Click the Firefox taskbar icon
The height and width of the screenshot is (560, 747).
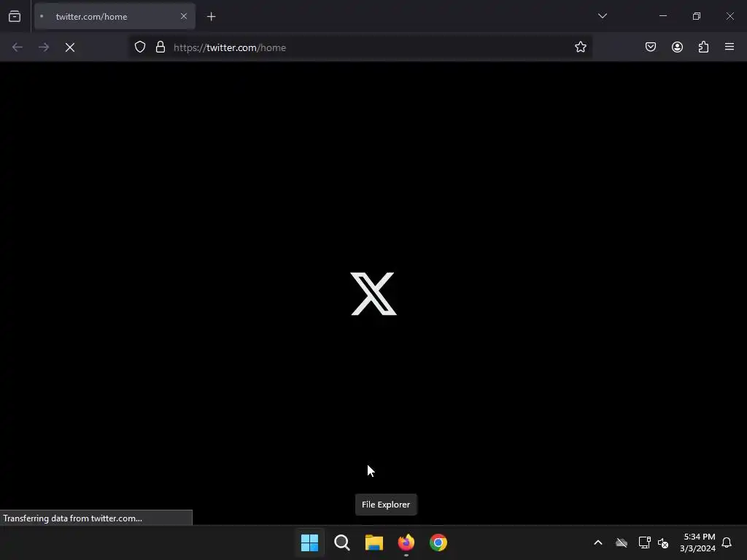pyautogui.click(x=406, y=542)
